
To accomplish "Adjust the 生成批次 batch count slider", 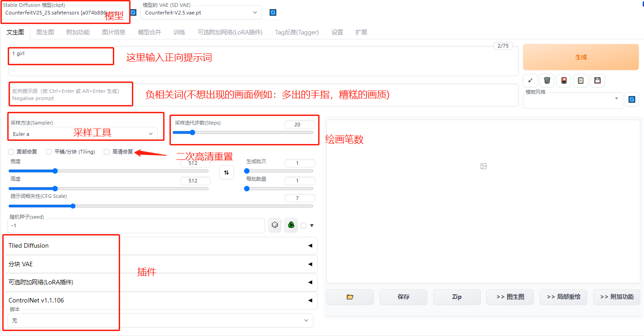I will click(279, 171).
